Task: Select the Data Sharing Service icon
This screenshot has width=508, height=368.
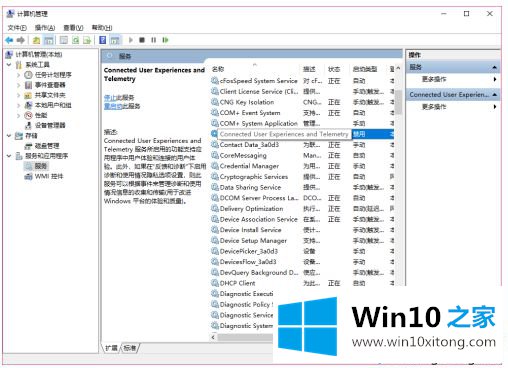Action: click(215, 187)
